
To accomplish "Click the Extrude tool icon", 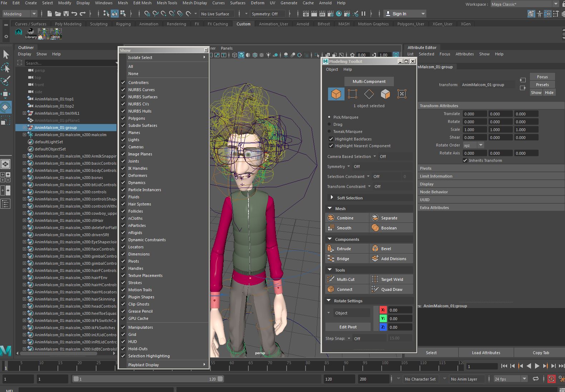I will tap(331, 249).
